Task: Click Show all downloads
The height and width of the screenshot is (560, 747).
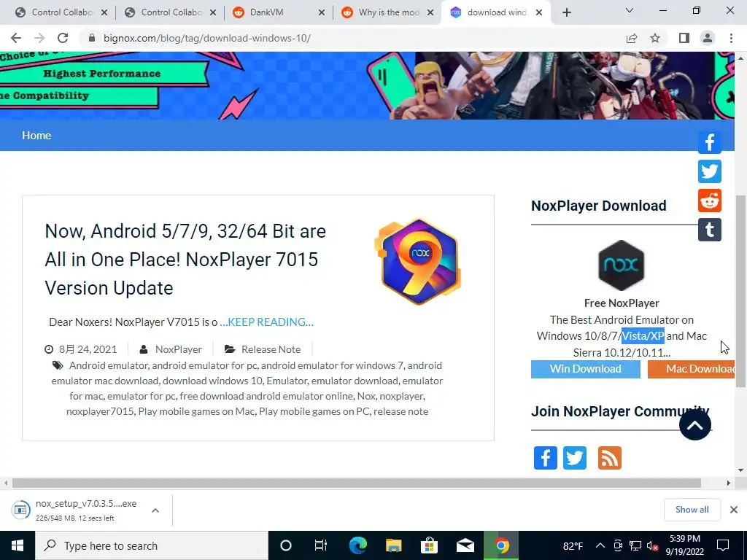Action: [692, 510]
